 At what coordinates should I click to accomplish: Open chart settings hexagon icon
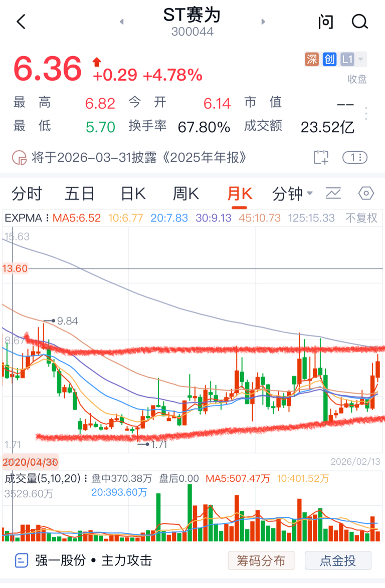click(366, 193)
